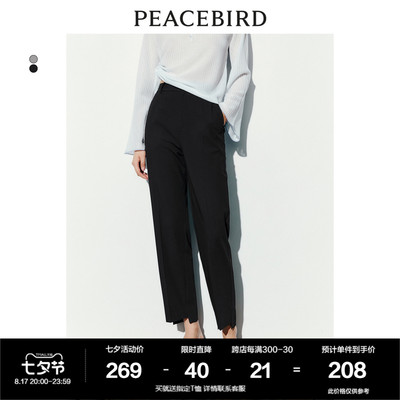Click the model product photo
Screen dimensions: 400x400
200,186
